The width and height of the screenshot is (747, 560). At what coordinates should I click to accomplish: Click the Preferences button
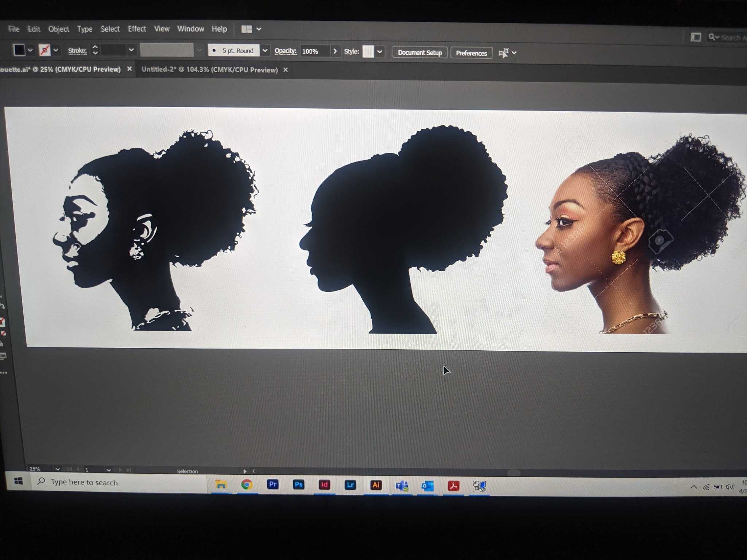[x=471, y=53]
